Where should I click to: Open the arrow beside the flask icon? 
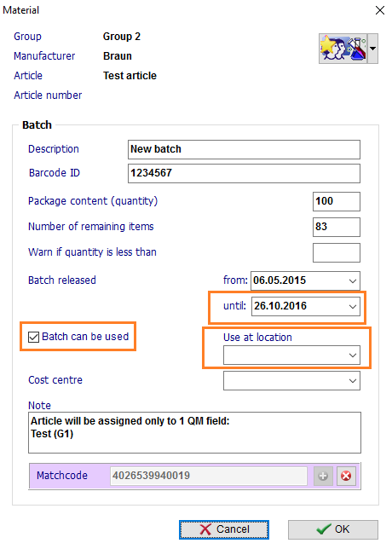click(x=372, y=49)
